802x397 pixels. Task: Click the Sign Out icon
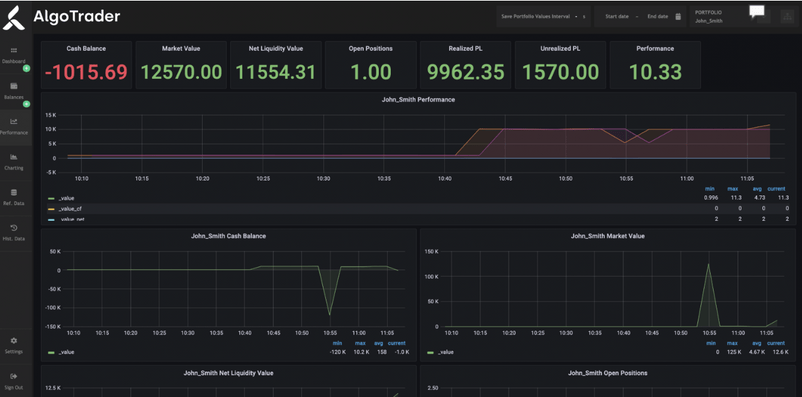click(14, 377)
